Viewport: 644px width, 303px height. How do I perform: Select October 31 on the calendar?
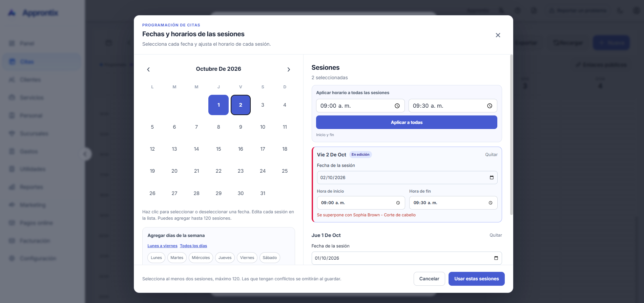click(263, 193)
